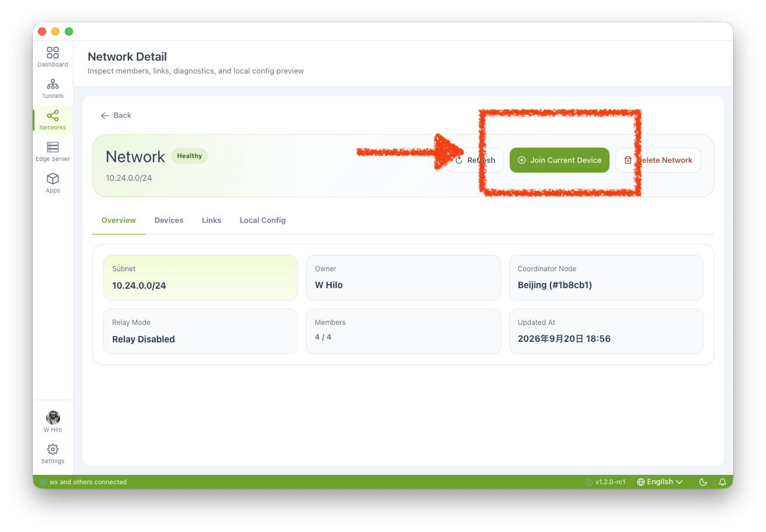Open Settings gear in sidebar
The width and height of the screenshot is (766, 532).
pyautogui.click(x=53, y=453)
